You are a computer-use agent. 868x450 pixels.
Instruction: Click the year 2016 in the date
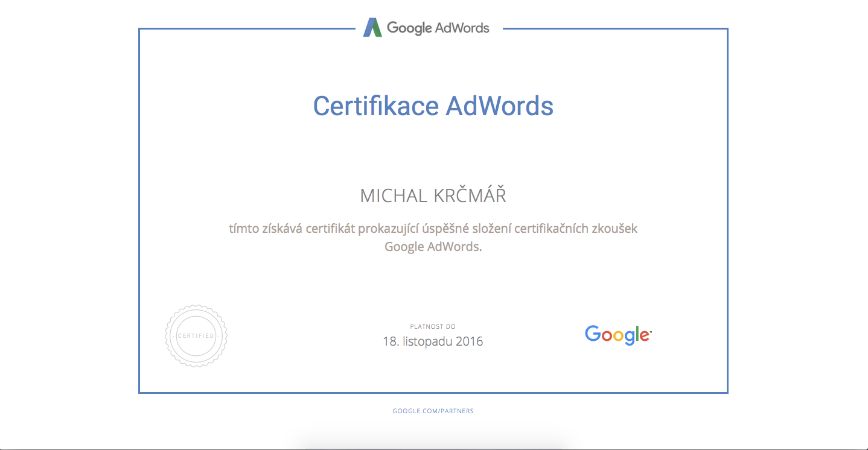(x=470, y=341)
